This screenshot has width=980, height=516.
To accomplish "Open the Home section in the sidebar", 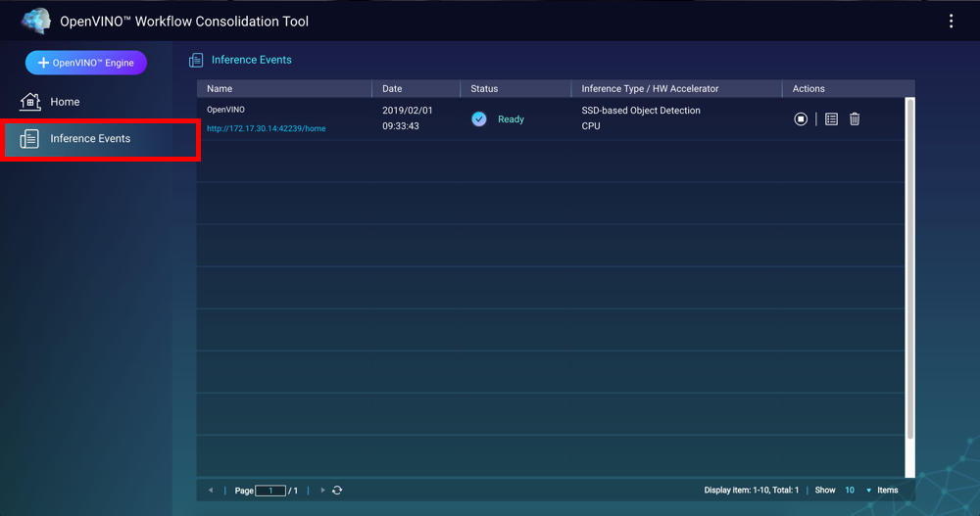I will pos(65,102).
